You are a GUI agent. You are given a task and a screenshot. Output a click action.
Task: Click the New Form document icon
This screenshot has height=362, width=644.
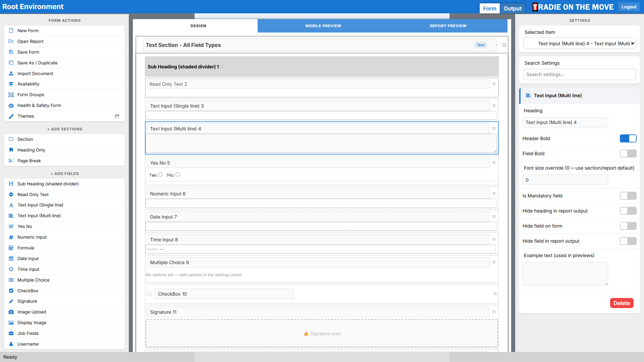(11, 31)
